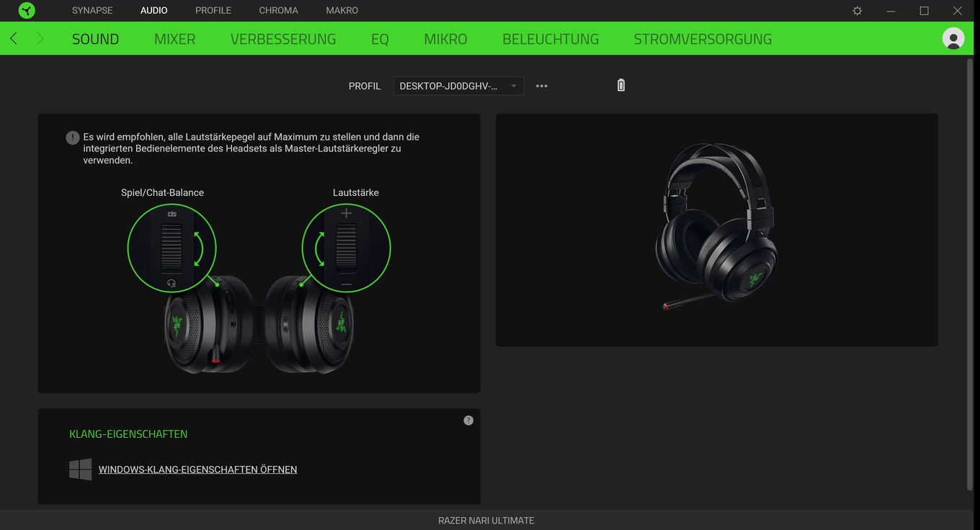
Task: Expand the Profil dropdown DESKTOP-JD0DGHV
Action: point(458,86)
